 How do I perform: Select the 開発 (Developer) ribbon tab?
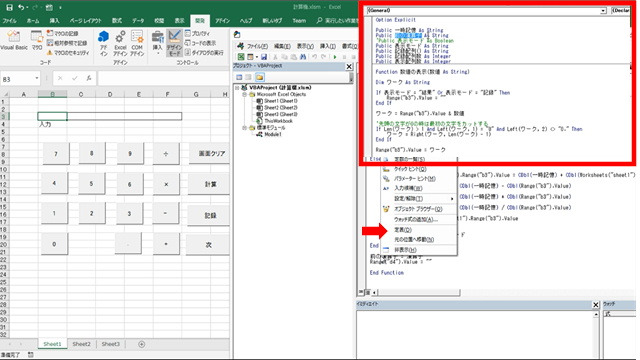[x=200, y=20]
